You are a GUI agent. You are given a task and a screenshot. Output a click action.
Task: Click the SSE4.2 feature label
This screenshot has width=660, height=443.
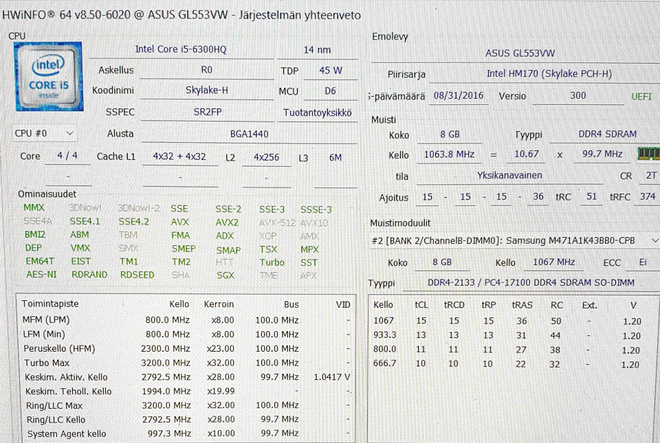[x=134, y=222]
